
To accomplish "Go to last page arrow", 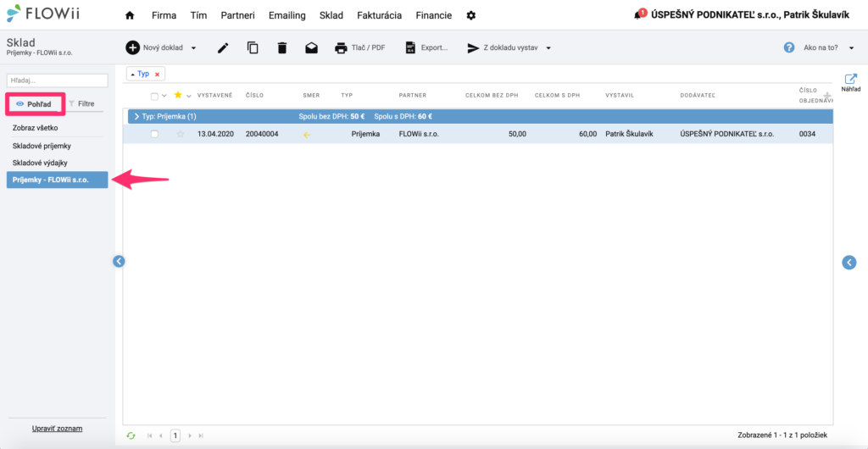I will click(x=201, y=435).
